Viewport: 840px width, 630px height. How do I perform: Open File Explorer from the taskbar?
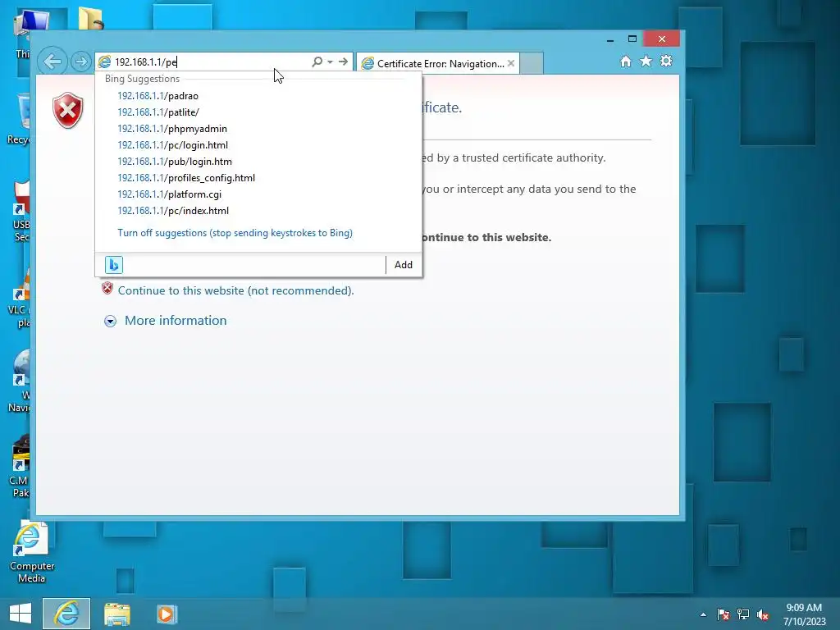[116, 614]
